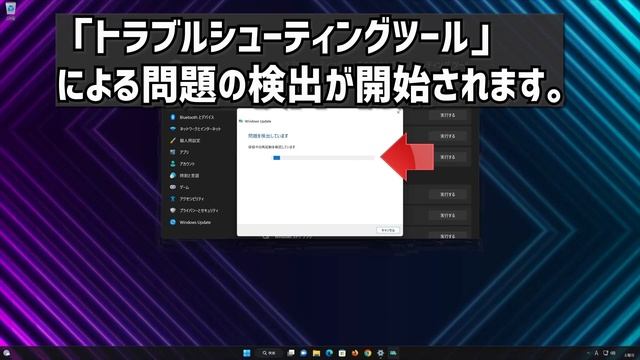The image size is (640, 360).
Task: Expand hidden system tray icons chevron
Action: tap(588, 353)
